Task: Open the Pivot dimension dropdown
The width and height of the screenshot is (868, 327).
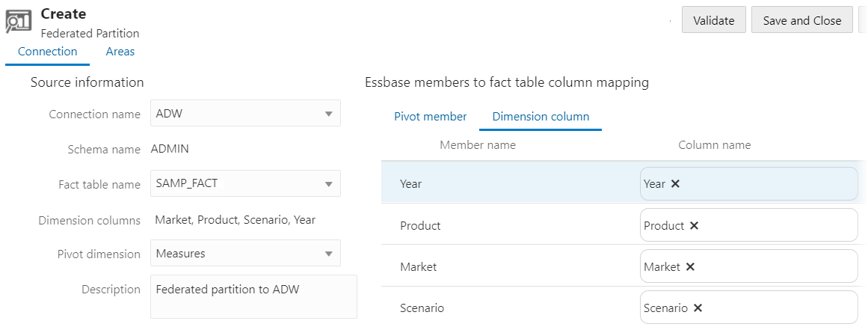Action: (245, 253)
